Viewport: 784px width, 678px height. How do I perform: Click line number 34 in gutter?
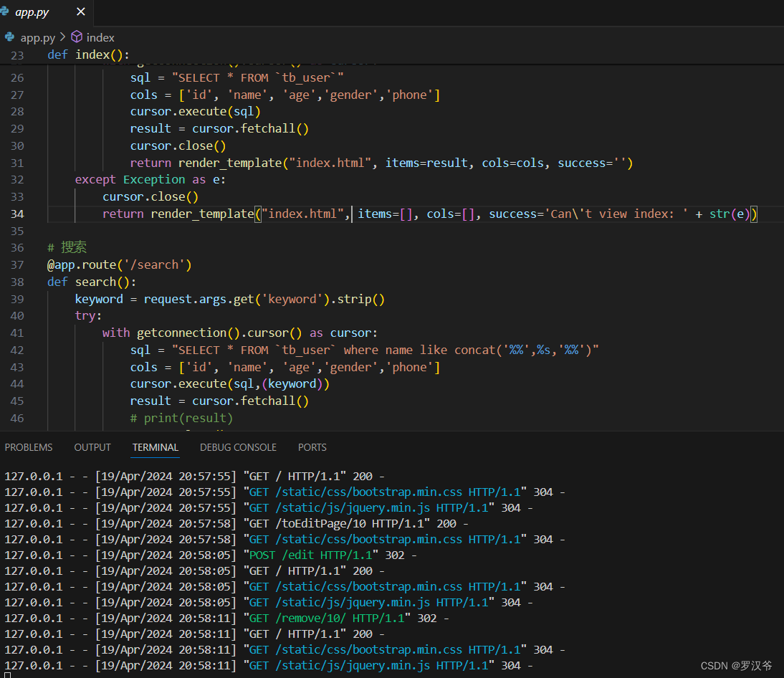coord(17,214)
